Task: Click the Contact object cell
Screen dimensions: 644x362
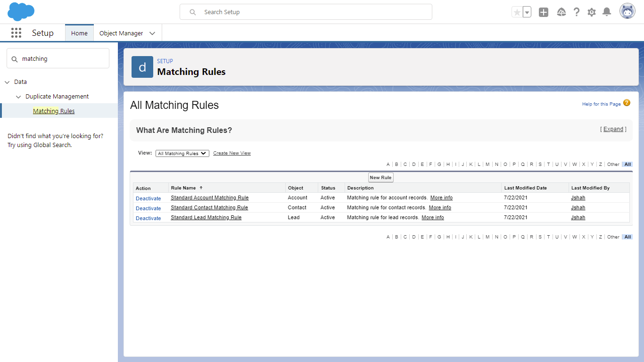Action: point(297,207)
